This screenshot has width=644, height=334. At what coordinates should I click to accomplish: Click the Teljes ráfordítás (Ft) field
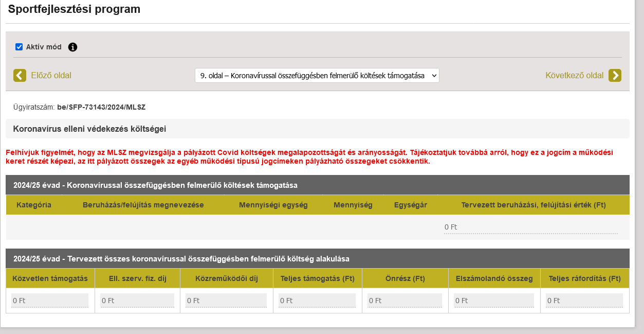(x=584, y=300)
